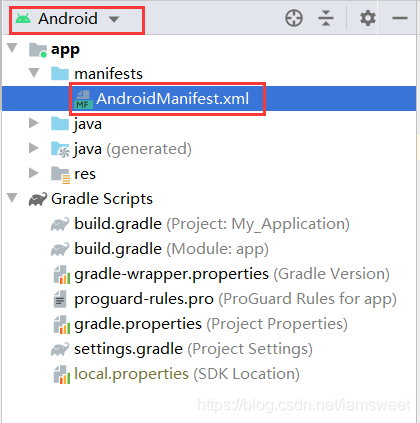Click the java (generated) folder icon
The width and height of the screenshot is (420, 423).
[x=60, y=149]
